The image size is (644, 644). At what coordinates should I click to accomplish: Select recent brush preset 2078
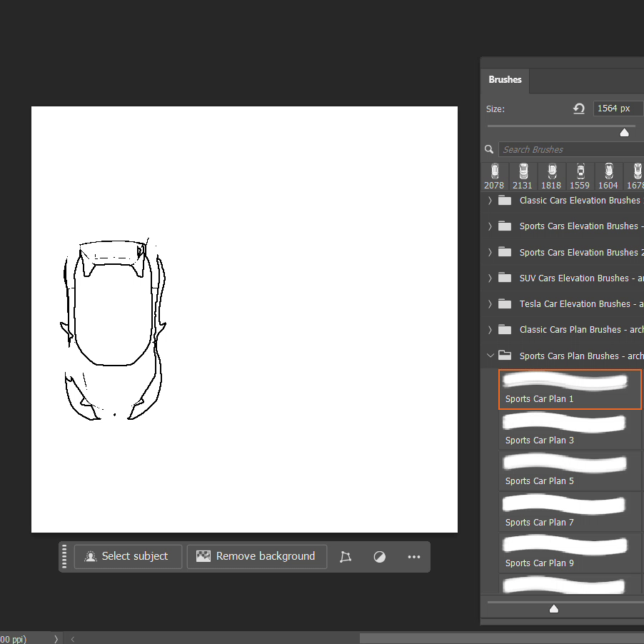(x=494, y=176)
